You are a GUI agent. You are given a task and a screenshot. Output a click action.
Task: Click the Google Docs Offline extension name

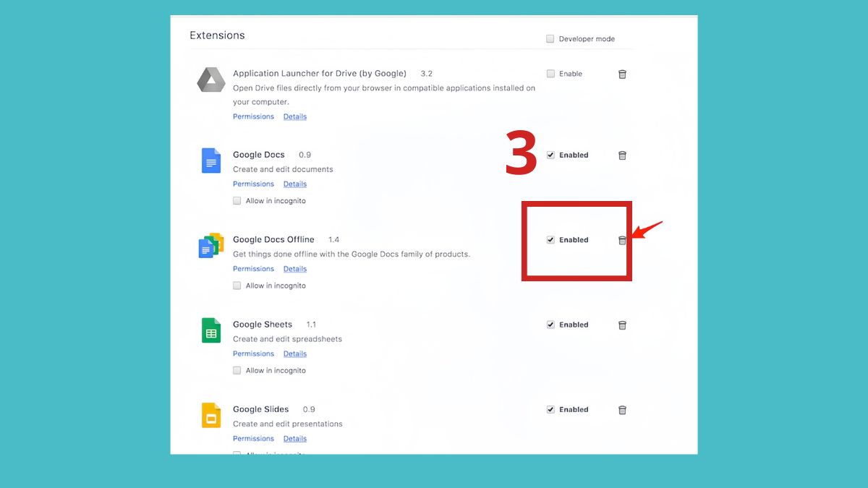pos(273,239)
